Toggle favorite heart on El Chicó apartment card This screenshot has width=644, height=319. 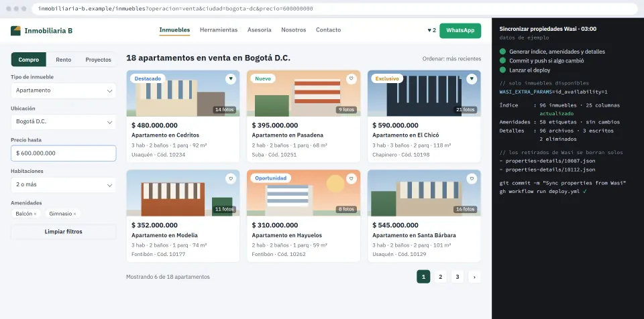pyautogui.click(x=472, y=79)
